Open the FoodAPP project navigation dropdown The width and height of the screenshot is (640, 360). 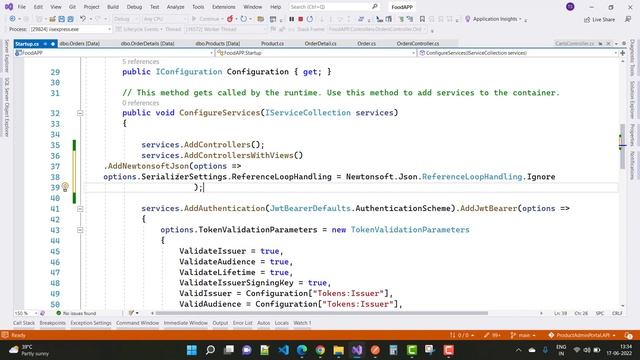click(114, 53)
